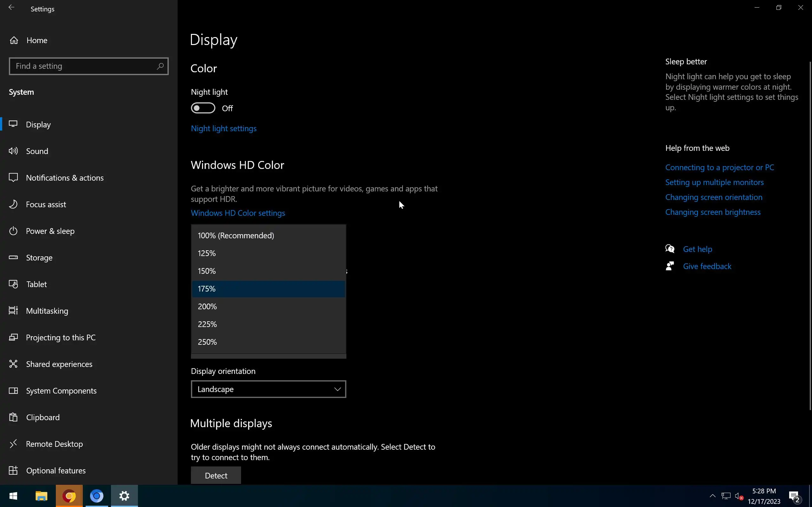
Task: Click the Focus assist moon icon
Action: (x=13, y=204)
